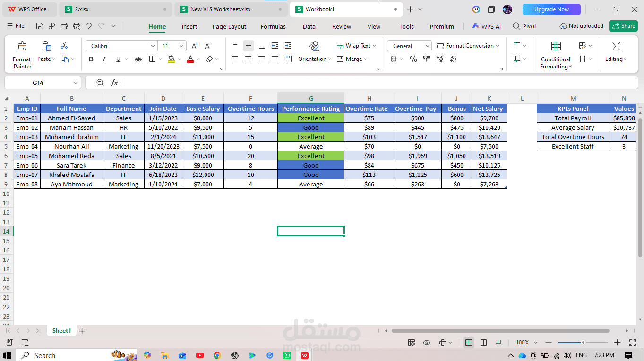The height and width of the screenshot is (361, 644).
Task: Open the font name dropdown showing Calibri
Action: point(153,46)
